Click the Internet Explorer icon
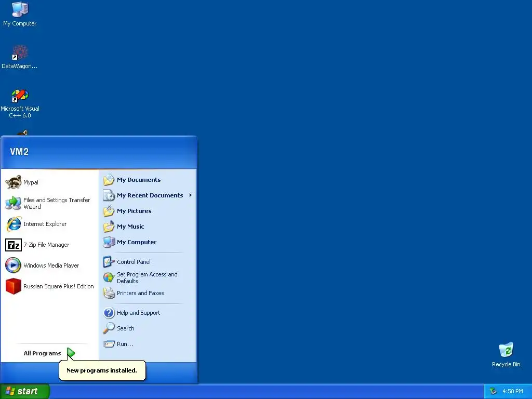The height and width of the screenshot is (399, 532). click(x=13, y=224)
